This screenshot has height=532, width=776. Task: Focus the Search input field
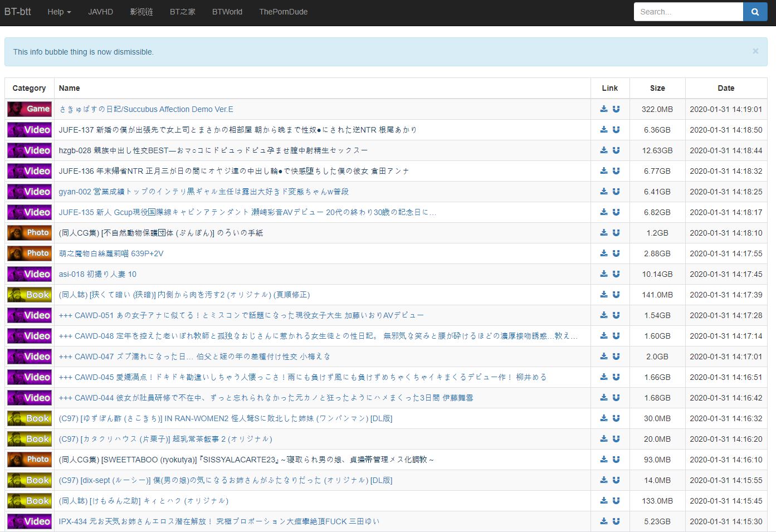pos(689,12)
